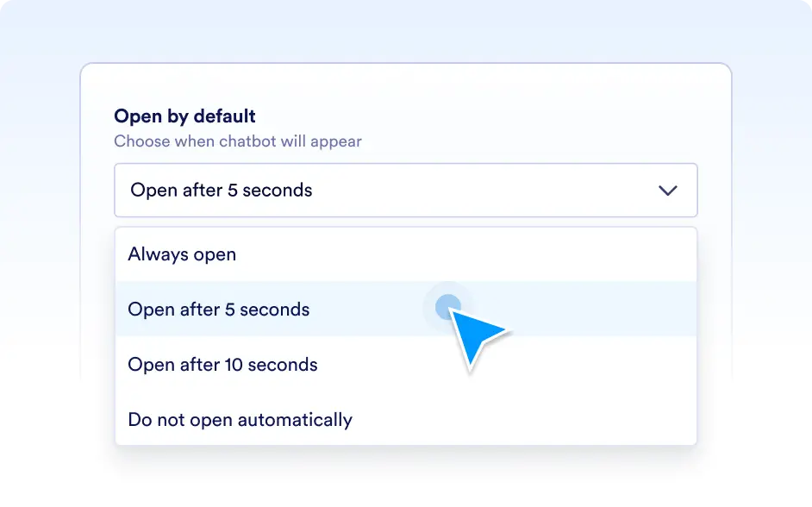Choose "Do not open automatically"
The image size is (812, 507).
(x=405, y=419)
